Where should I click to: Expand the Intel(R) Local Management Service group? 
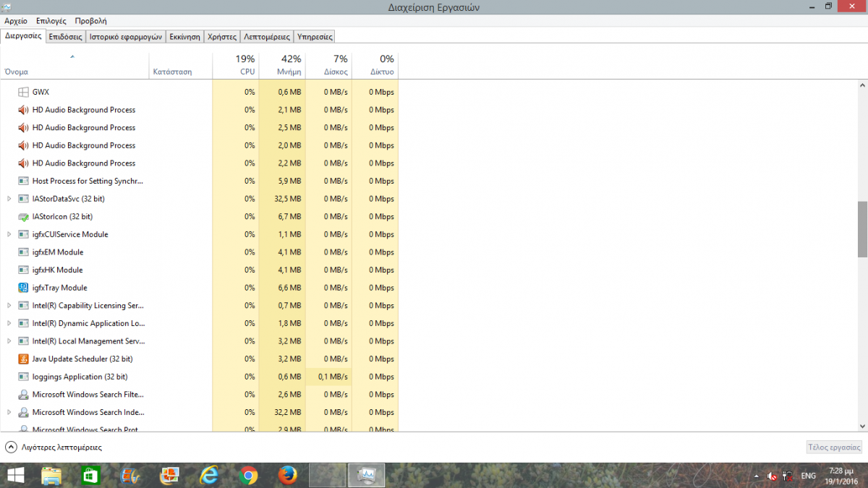[x=9, y=341]
